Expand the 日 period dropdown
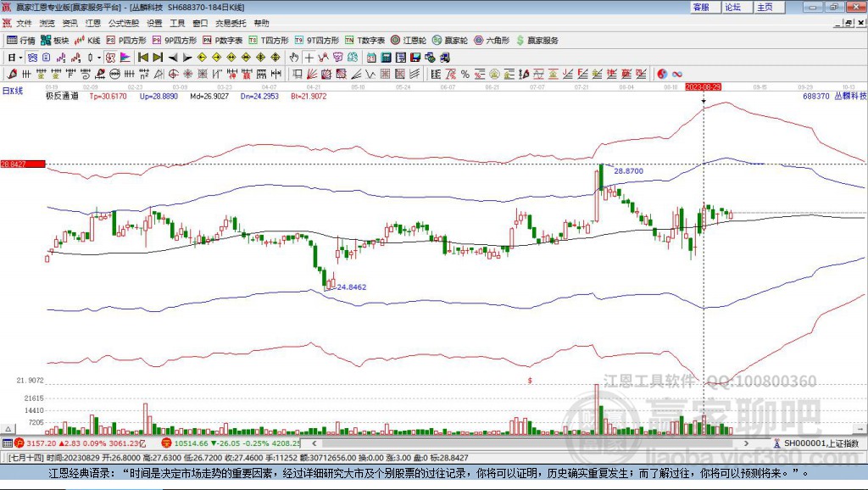The height and width of the screenshot is (490, 868). pyautogui.click(x=20, y=58)
